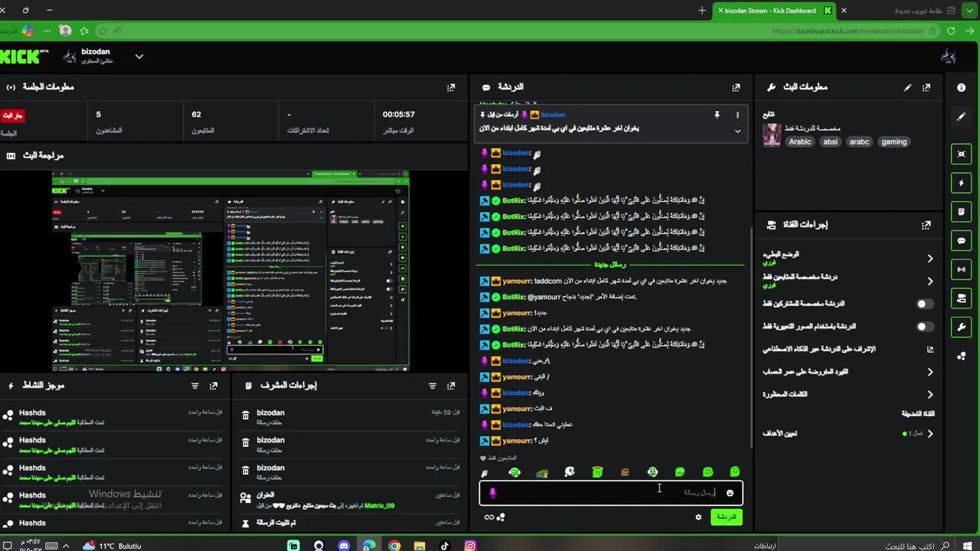Open chat settings gear icon
980x551 pixels.
tap(698, 517)
